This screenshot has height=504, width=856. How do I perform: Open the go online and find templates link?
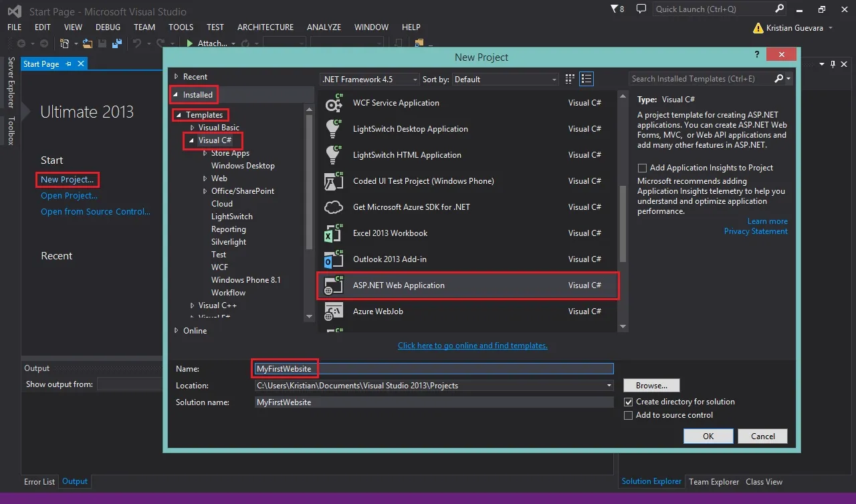[473, 346]
